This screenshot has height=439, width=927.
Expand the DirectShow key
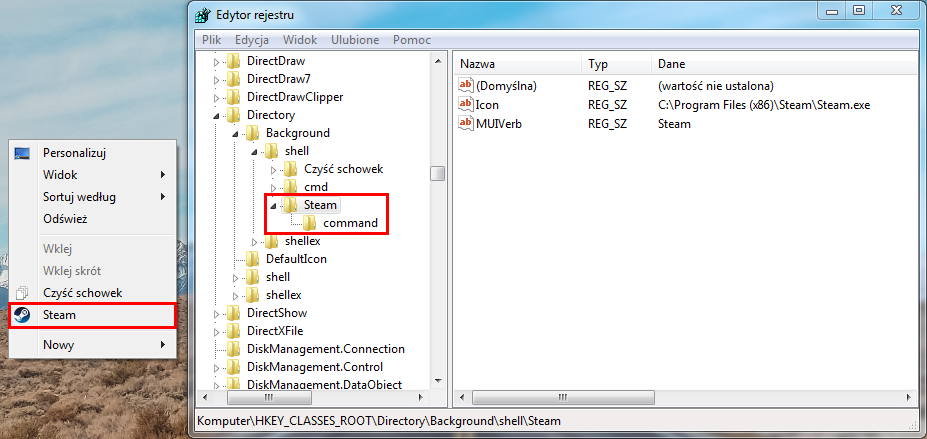click(x=216, y=313)
